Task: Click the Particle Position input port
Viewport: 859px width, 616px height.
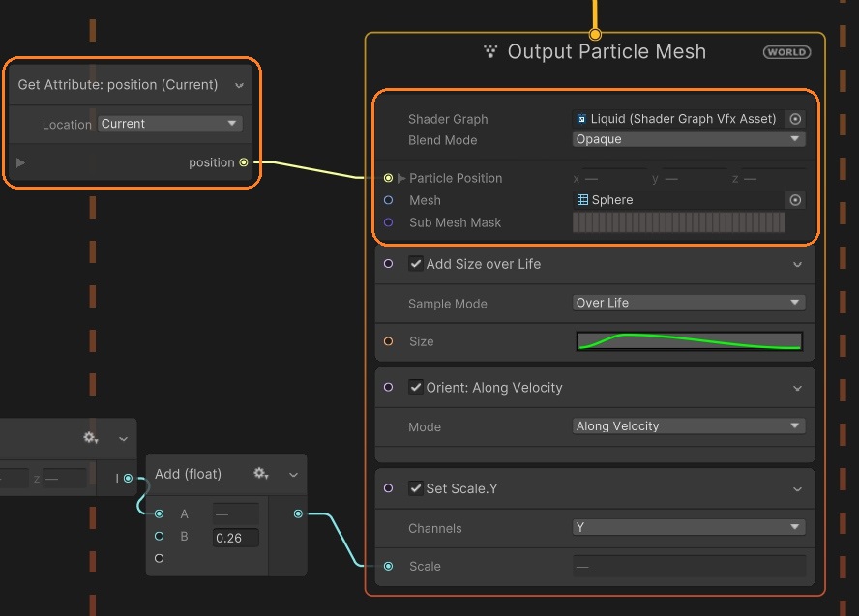Action: pyautogui.click(x=388, y=178)
